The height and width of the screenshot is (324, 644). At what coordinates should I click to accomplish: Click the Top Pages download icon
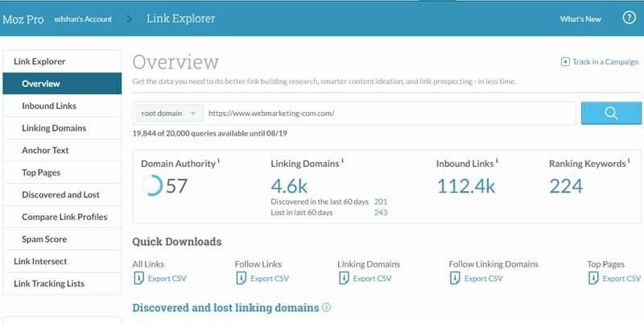point(593,278)
